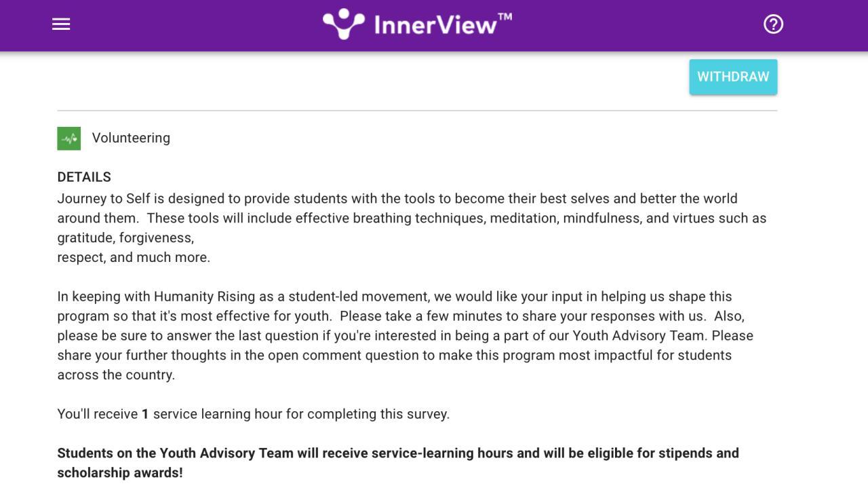Click the "across the country." text line
This screenshot has height=492, width=868.
point(116,375)
